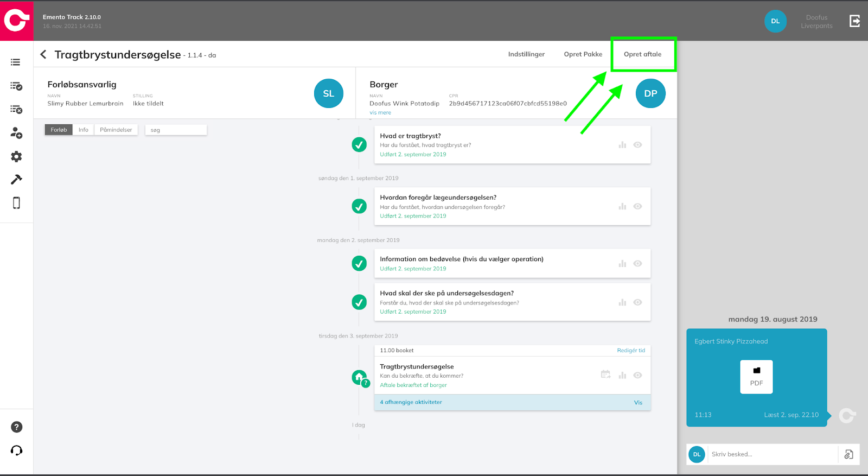Toggle eye icon for 'Information om bedøvelse'
The width and height of the screenshot is (868, 476).
(x=637, y=264)
